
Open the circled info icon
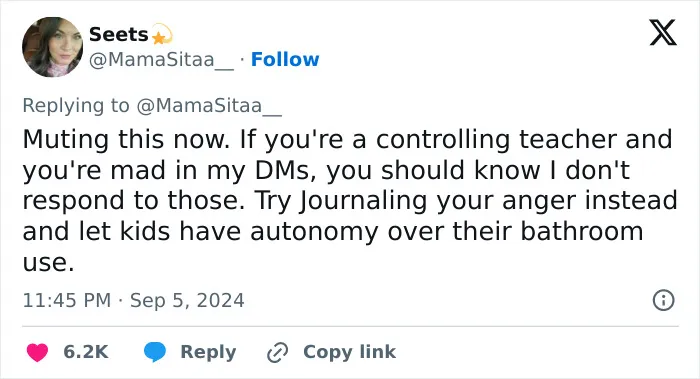[x=663, y=300]
